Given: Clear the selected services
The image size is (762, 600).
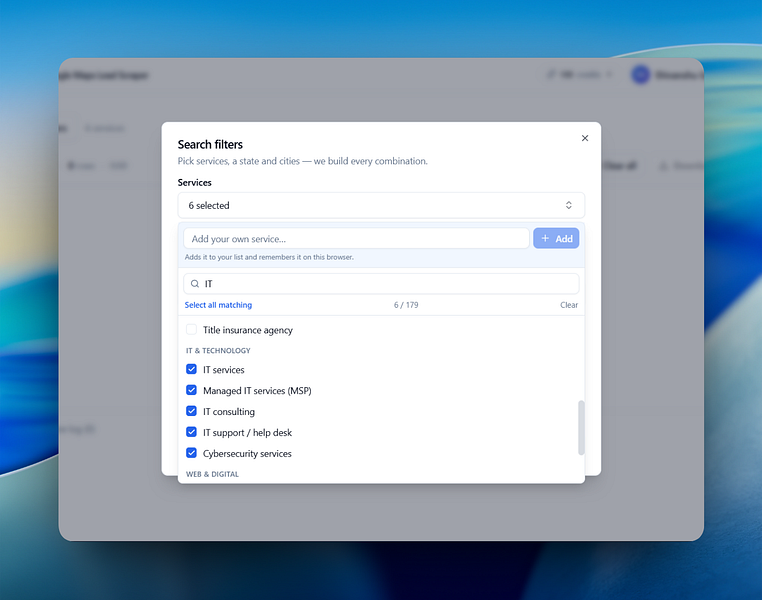Looking at the screenshot, I should [569, 305].
